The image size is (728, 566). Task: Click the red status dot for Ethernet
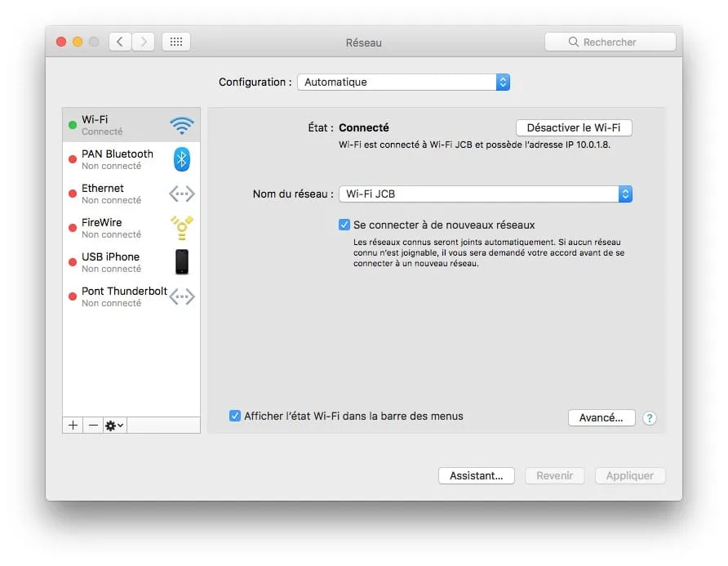tap(73, 194)
